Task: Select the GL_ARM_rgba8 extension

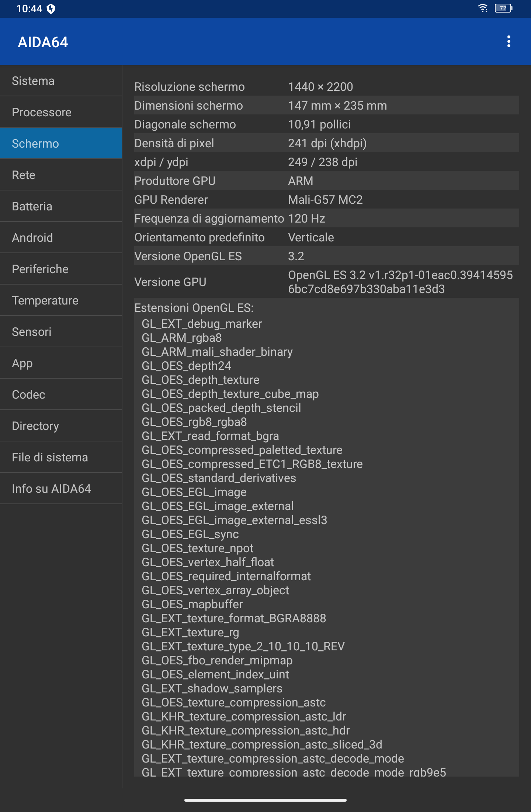Action: [182, 338]
